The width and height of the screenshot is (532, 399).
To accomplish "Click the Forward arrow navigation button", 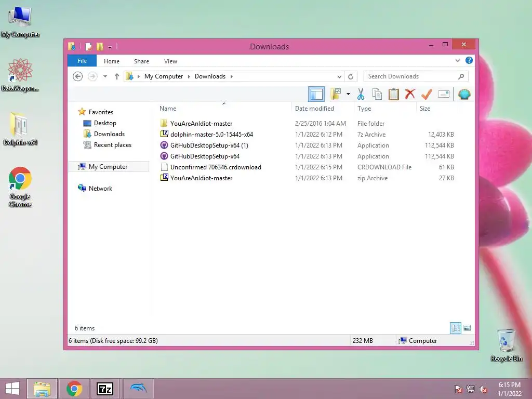I will click(92, 76).
